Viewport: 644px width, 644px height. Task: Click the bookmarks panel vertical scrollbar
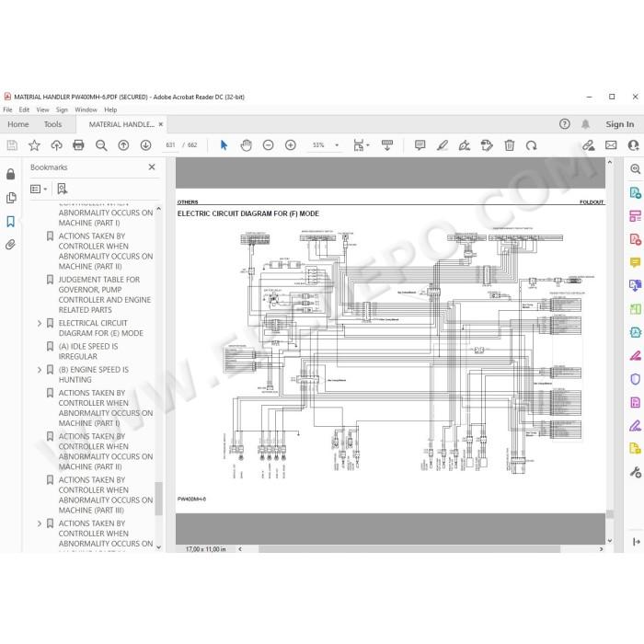158,499
